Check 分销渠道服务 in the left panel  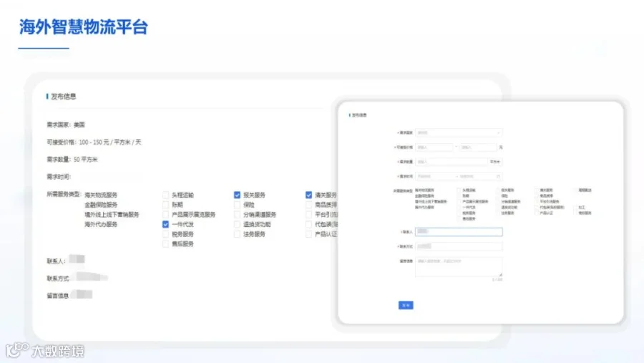(237, 215)
